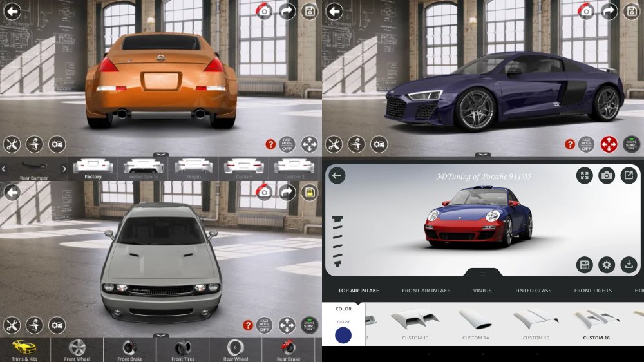Go back in the grey Challenger panel
644x362 pixels.
(x=12, y=193)
